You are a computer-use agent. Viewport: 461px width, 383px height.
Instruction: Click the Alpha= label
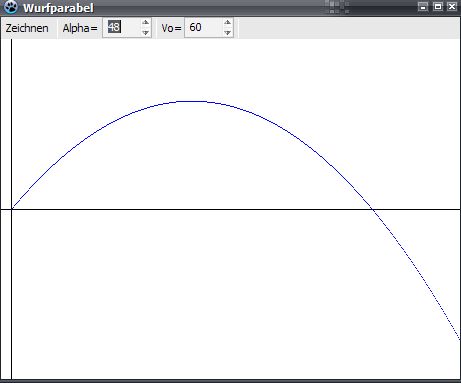point(80,28)
